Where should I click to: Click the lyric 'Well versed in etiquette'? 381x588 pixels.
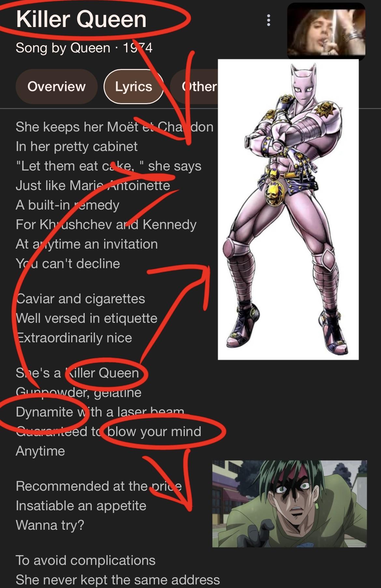(x=87, y=318)
